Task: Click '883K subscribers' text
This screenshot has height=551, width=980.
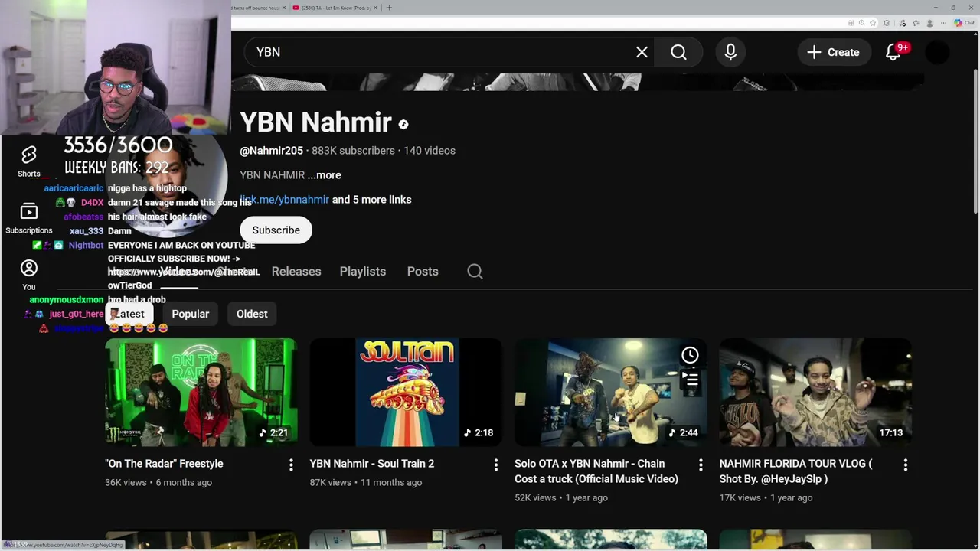Action: tap(353, 151)
